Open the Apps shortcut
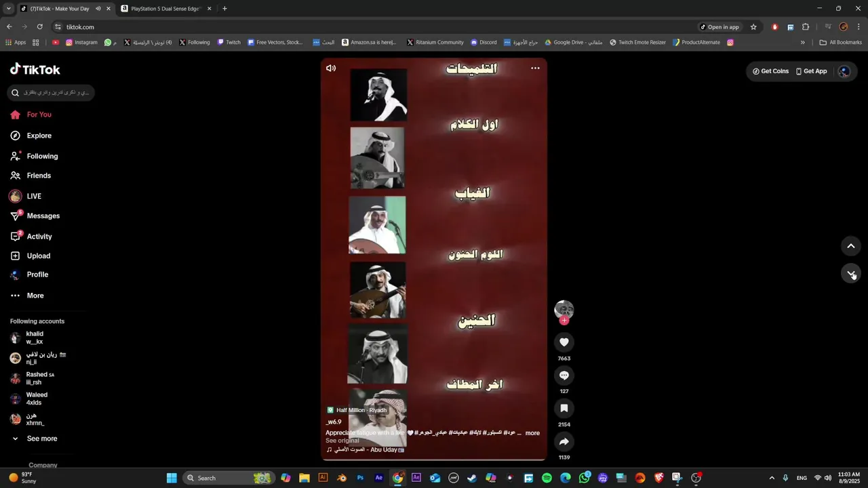The height and width of the screenshot is (488, 868). (15, 42)
